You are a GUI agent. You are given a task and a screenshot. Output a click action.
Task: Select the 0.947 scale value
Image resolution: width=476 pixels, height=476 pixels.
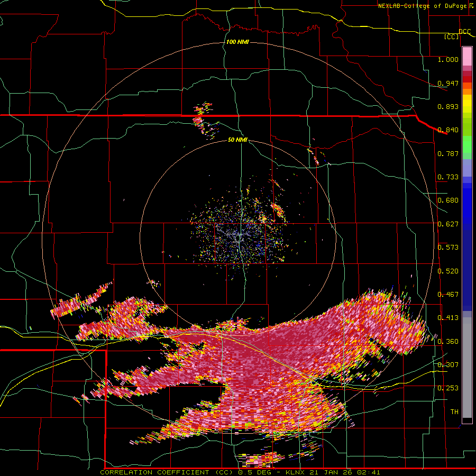point(448,83)
